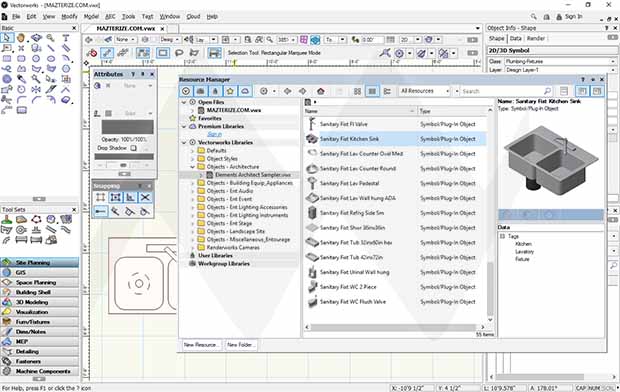Click the resource list vertical scrollbar

click(490, 288)
